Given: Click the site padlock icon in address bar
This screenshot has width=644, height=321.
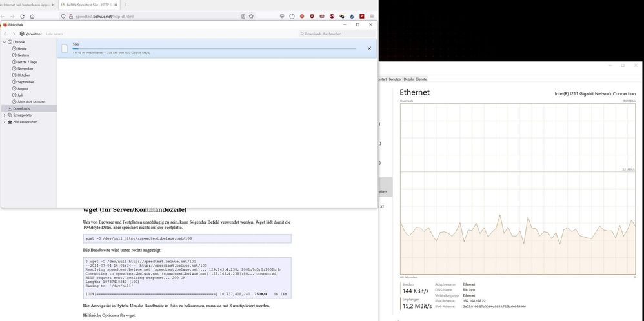Looking at the screenshot, I should point(70,16).
